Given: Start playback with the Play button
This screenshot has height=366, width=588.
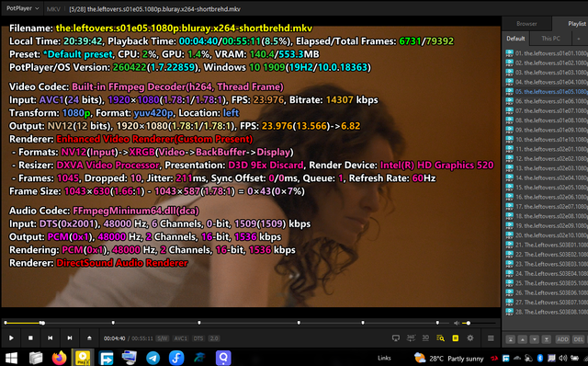Looking at the screenshot, I should [11, 337].
